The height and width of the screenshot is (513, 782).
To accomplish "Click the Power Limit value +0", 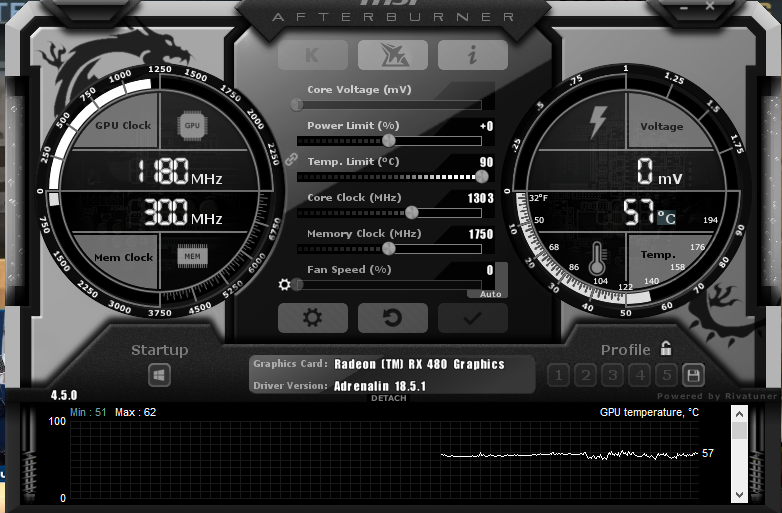I will coord(486,126).
